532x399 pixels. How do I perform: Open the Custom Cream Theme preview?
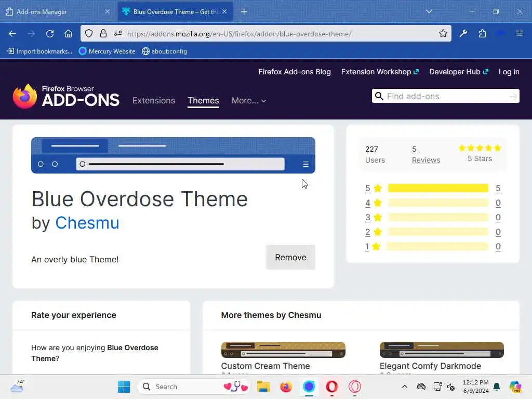(x=283, y=350)
